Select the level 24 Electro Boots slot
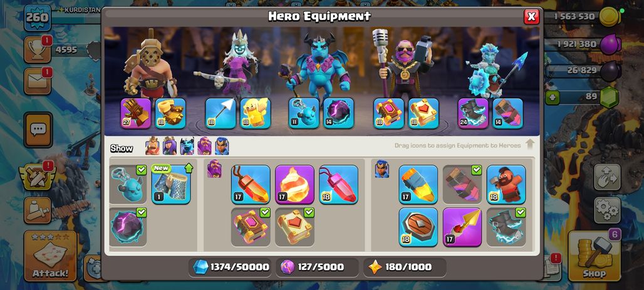The width and height of the screenshot is (644, 290). click(473, 113)
